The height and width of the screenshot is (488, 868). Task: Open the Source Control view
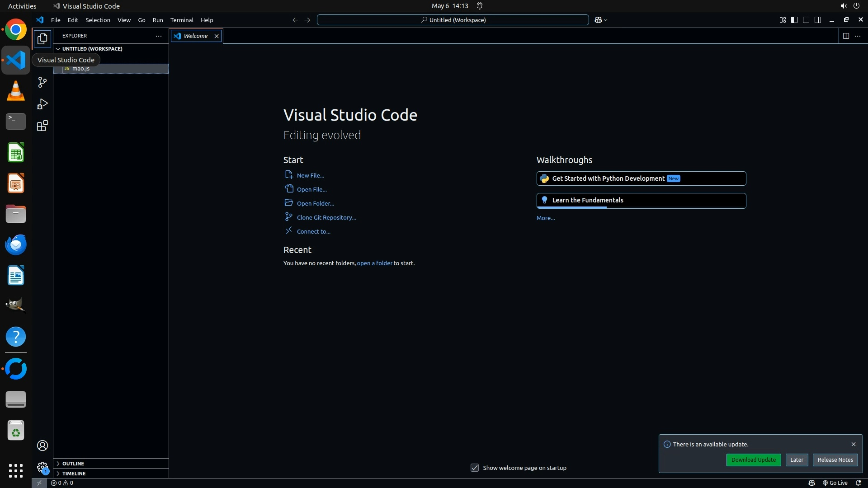point(42,82)
